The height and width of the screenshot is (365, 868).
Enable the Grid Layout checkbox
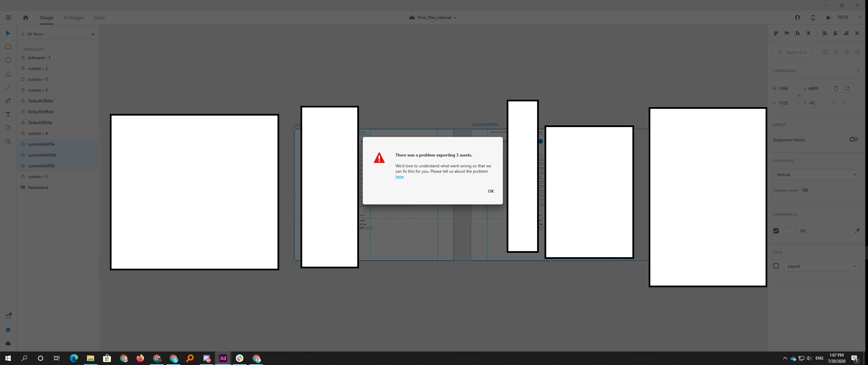[776, 266]
